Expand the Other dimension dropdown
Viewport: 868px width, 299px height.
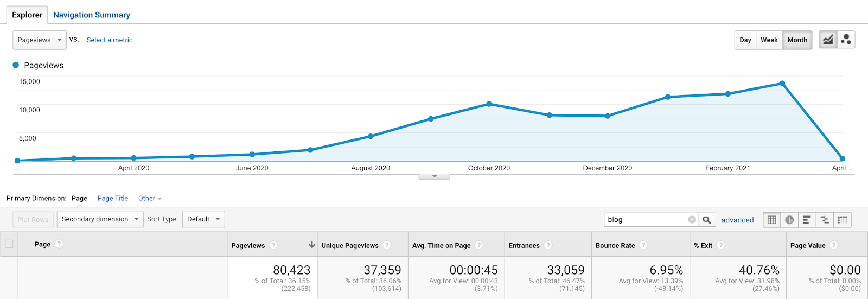150,198
